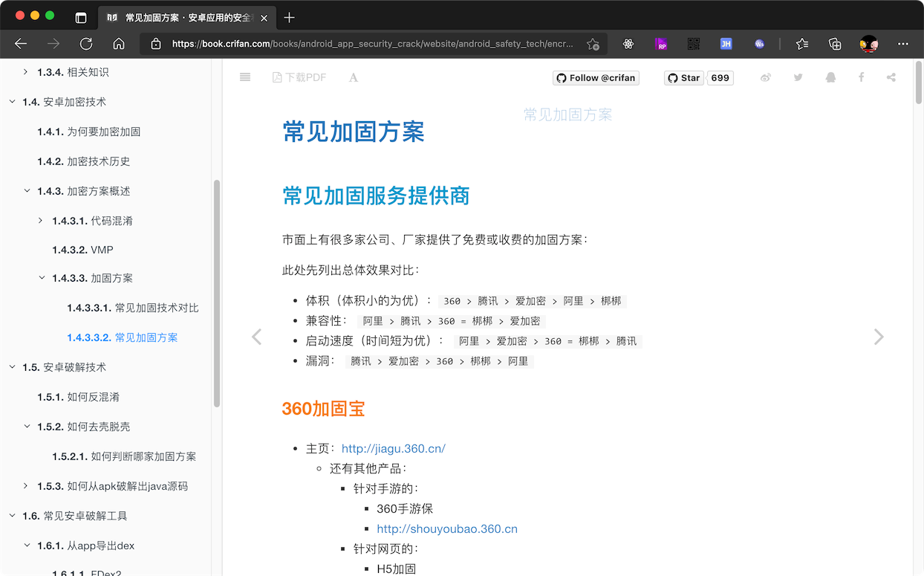Open the browser profile avatar
The height and width of the screenshot is (576, 924).
click(869, 44)
